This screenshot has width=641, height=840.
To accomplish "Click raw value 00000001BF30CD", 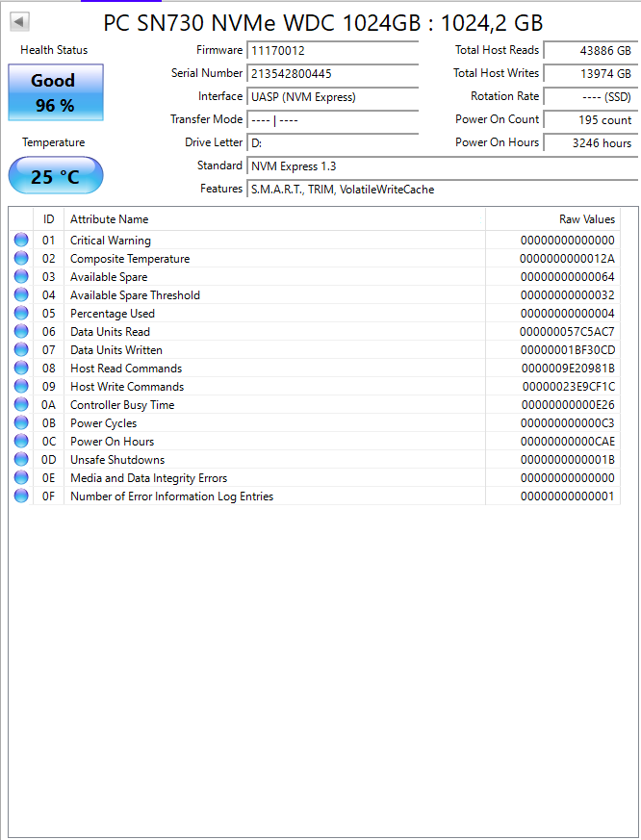I will tap(568, 350).
